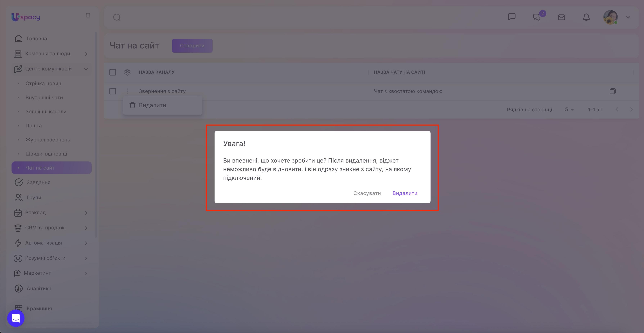The image size is (644, 333).
Task: Click the Групи people icon
Action: tap(19, 197)
